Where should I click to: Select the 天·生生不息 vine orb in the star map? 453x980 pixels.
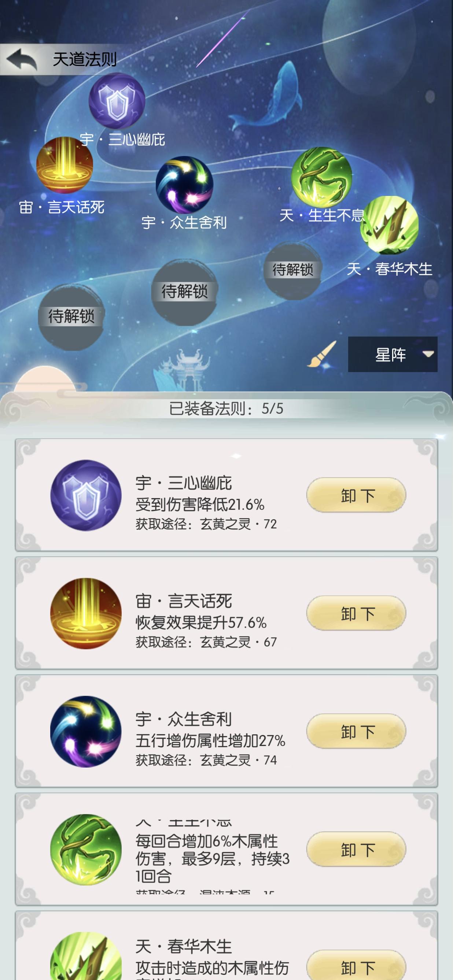click(x=322, y=177)
